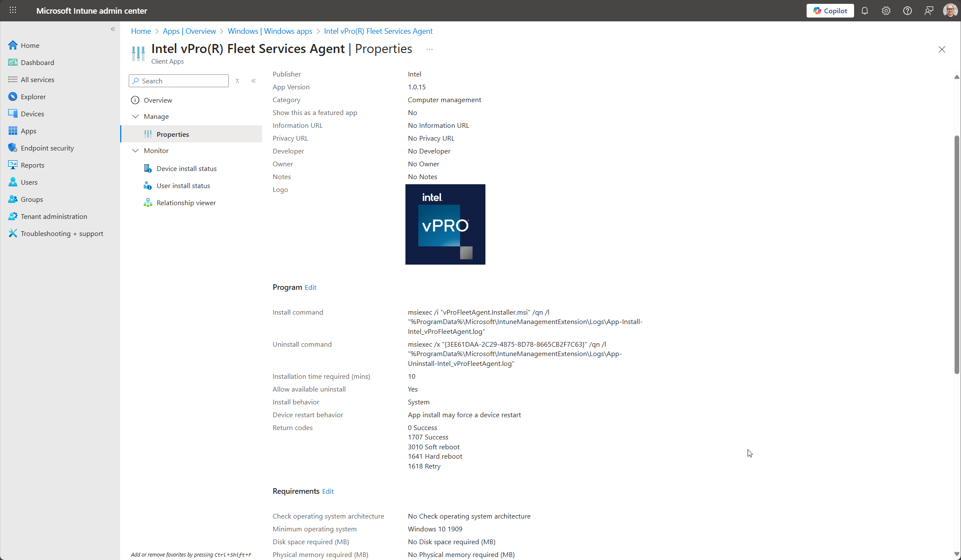
Task: Edit the Program section
Action: [x=310, y=287]
